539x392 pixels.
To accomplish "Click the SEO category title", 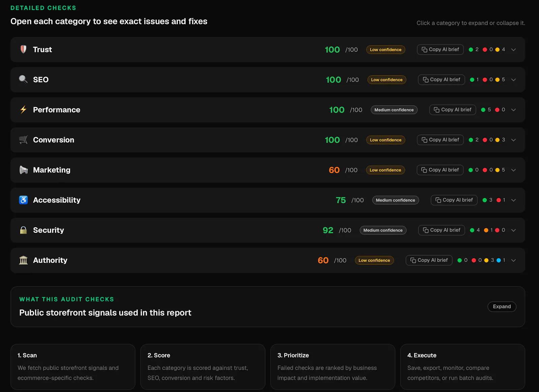I will point(41,80).
